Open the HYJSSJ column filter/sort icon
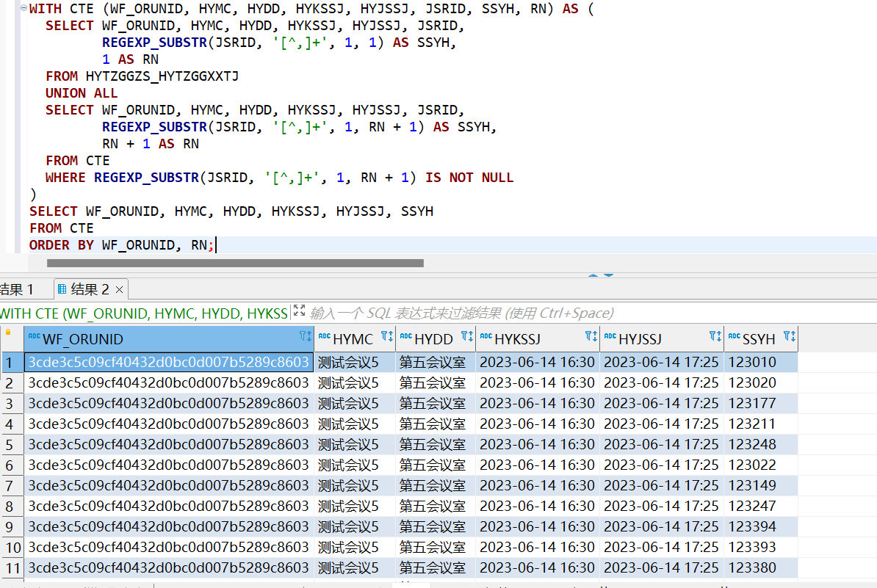 coord(715,336)
